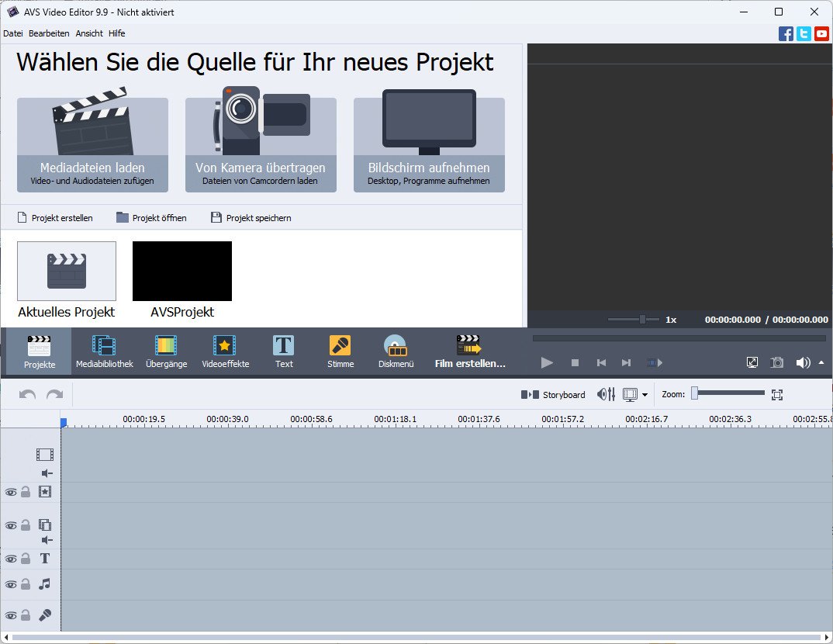Viewport: 833px width, 644px height.
Task: Select the voice track microphone icon
Action: pos(45,615)
